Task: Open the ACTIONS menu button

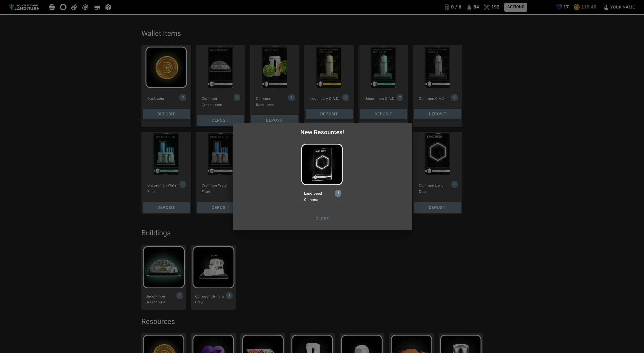Action: point(516,7)
